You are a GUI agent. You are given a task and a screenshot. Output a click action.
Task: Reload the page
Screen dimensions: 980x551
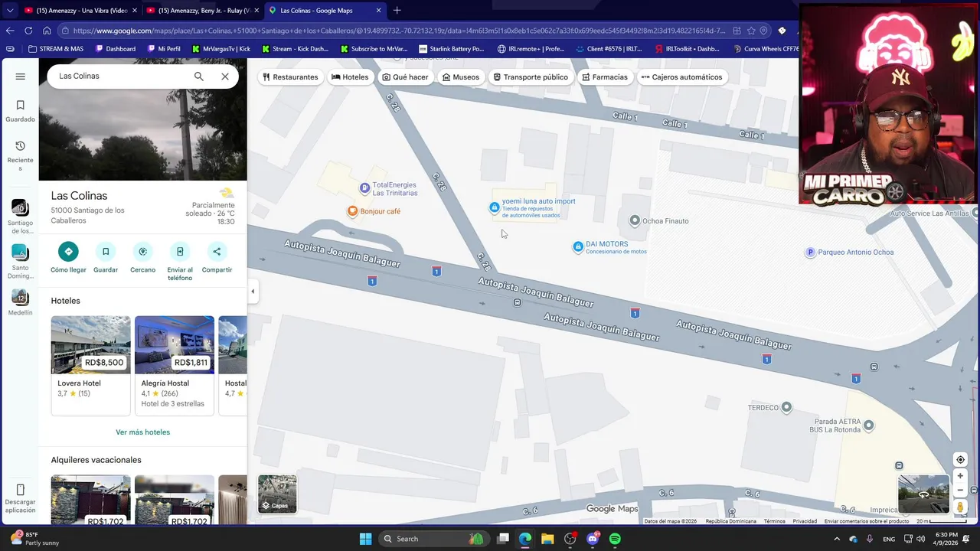(28, 31)
